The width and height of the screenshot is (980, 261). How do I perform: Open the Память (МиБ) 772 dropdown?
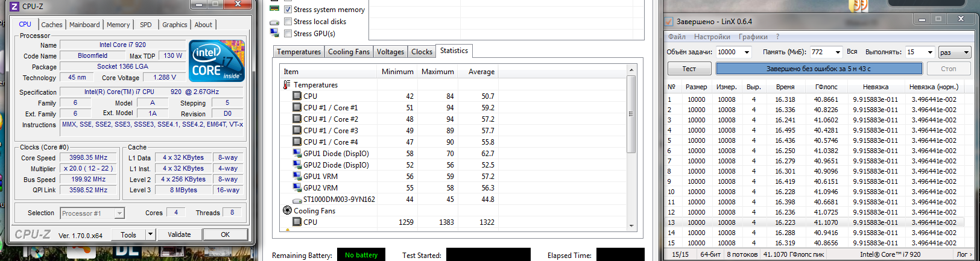point(838,52)
